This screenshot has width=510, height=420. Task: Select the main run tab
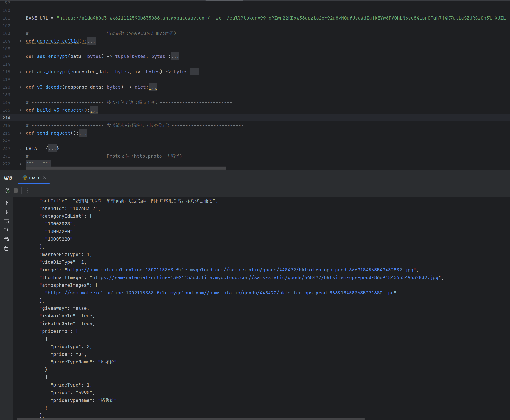coord(34,178)
